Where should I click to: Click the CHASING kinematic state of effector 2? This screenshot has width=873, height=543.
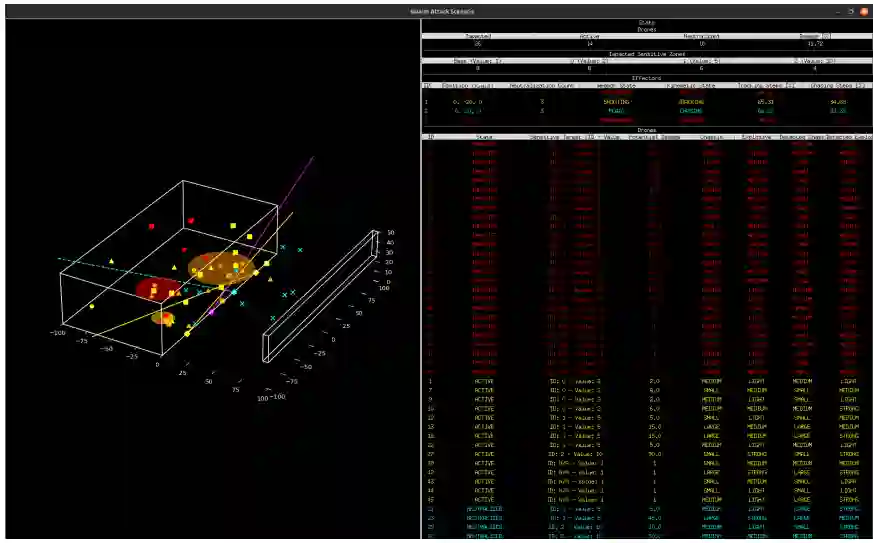(691, 111)
